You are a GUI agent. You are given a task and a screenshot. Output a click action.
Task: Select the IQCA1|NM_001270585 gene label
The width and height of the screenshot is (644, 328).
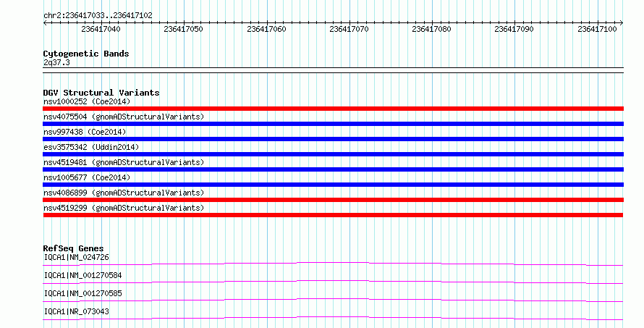(82, 293)
